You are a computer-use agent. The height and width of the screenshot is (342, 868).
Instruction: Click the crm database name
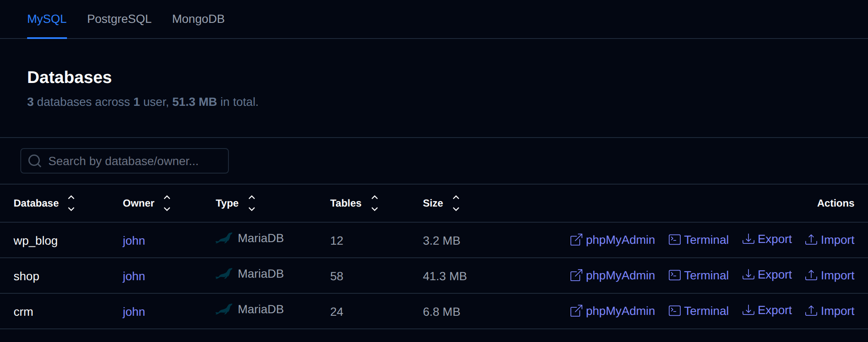pyautogui.click(x=23, y=312)
